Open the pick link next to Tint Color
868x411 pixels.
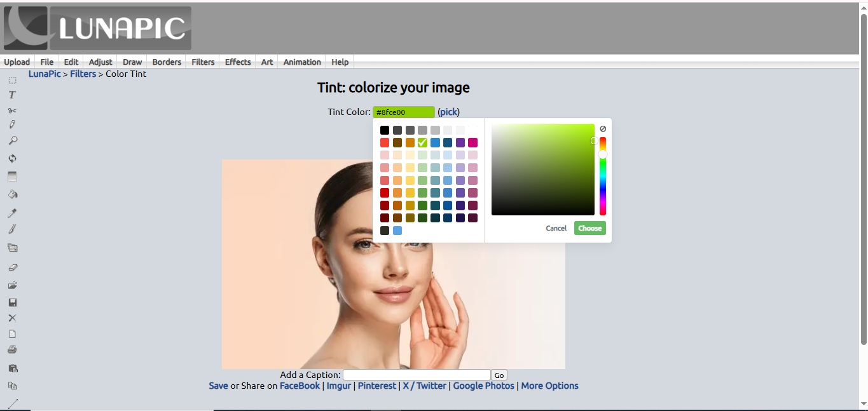[448, 112]
